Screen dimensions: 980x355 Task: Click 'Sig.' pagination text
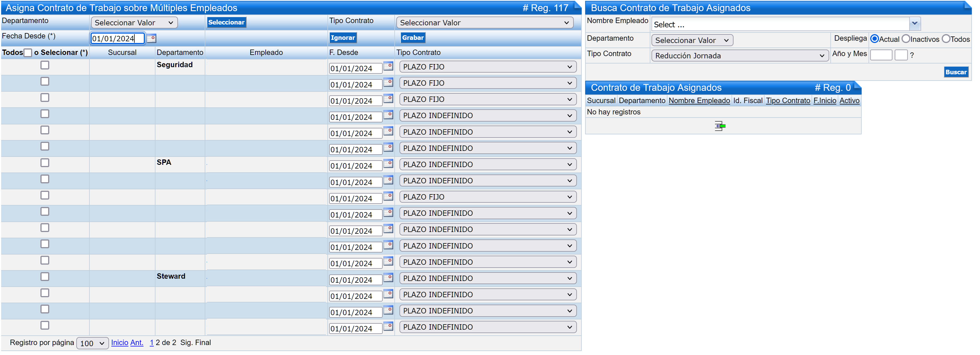pyautogui.click(x=186, y=342)
